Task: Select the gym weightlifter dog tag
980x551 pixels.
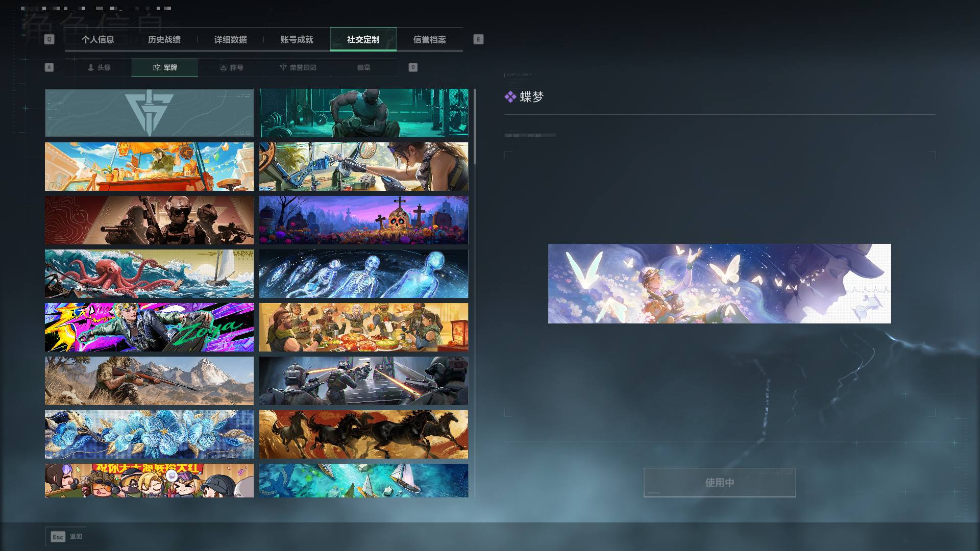Action: coord(363,113)
